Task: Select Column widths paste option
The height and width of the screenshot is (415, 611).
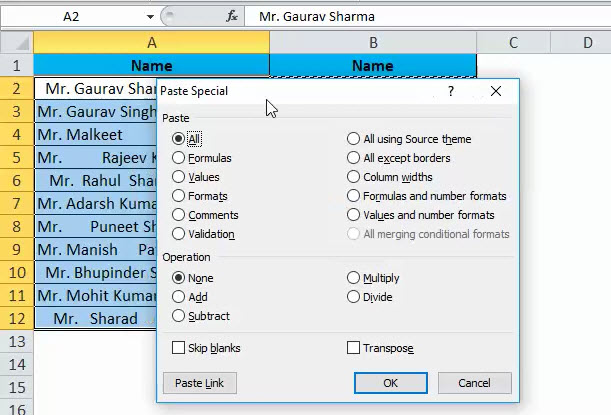Action: 353,177
